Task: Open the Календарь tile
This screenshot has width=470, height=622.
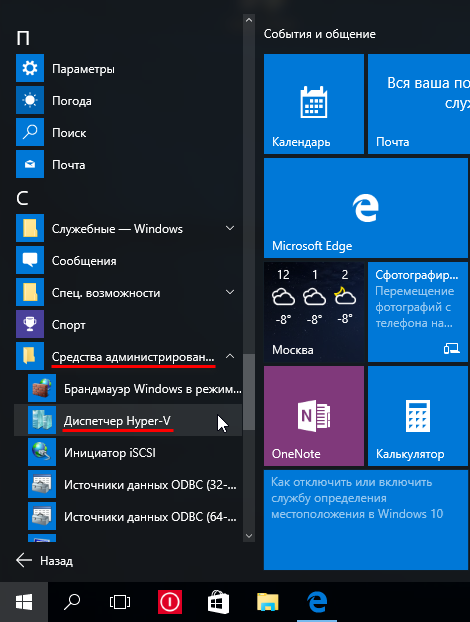Action: click(314, 104)
